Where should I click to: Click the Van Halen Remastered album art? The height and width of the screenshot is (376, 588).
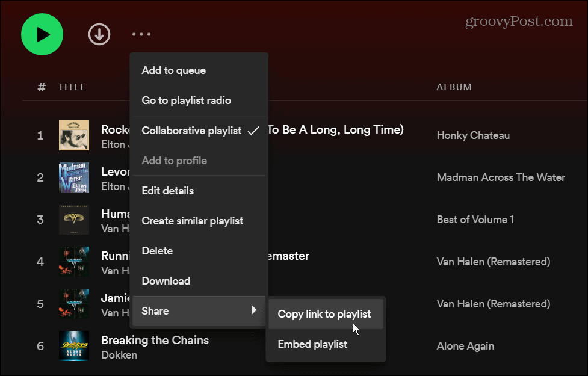pyautogui.click(x=73, y=262)
